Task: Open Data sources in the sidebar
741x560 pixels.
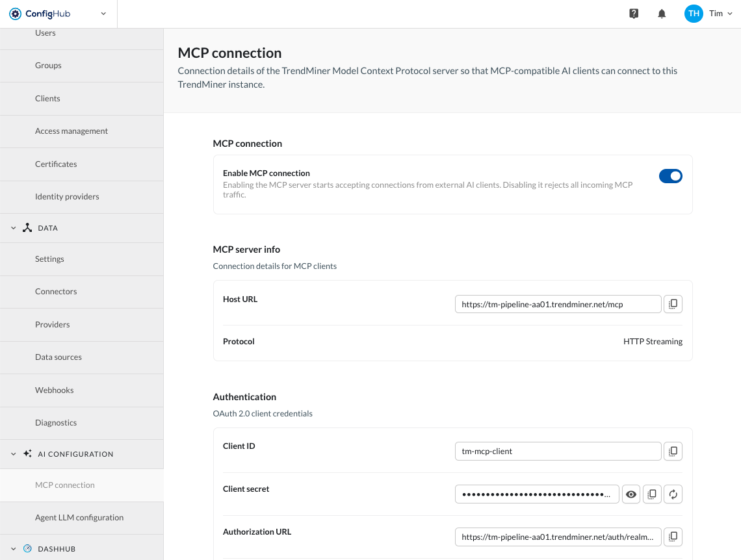Action: pos(82,357)
